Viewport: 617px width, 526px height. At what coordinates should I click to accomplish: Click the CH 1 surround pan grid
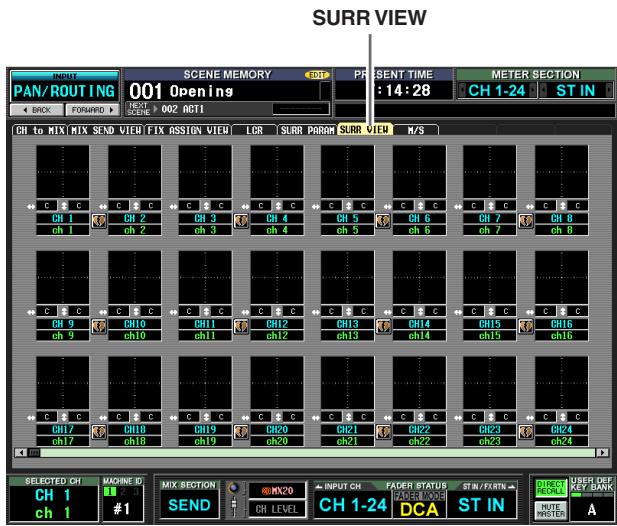pos(63,172)
